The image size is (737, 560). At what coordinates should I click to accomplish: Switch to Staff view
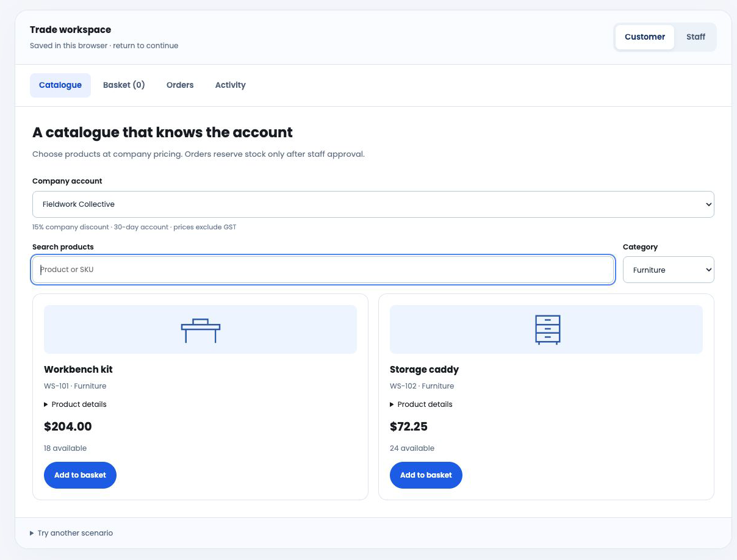tap(696, 37)
